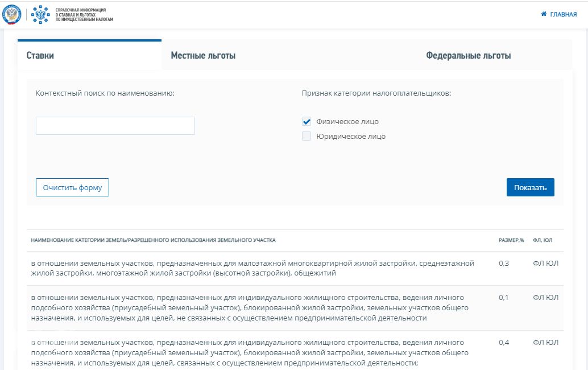Click the ФЛ ЮЛ cell in the 0,4 row

pos(545,343)
